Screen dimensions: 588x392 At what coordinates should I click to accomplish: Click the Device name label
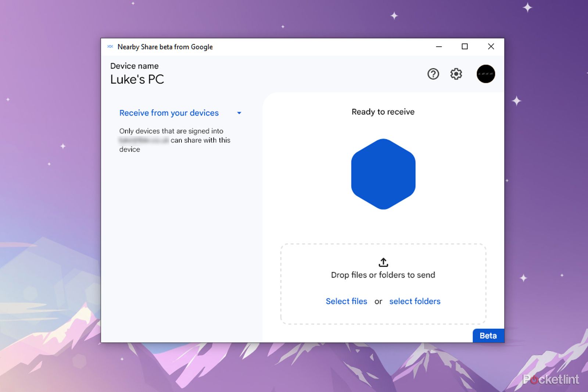[x=135, y=66]
